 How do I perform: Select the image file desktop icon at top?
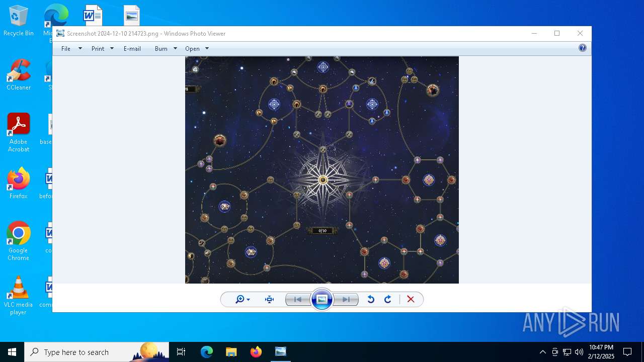(x=131, y=15)
